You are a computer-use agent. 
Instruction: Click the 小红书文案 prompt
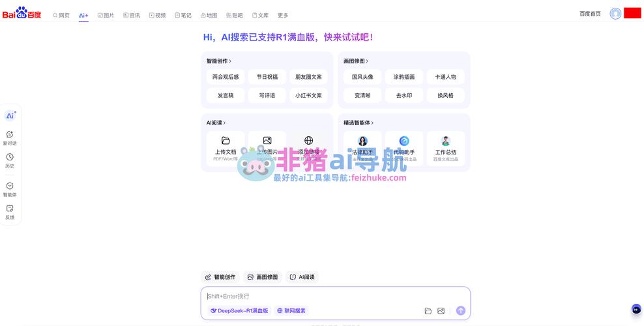point(308,95)
